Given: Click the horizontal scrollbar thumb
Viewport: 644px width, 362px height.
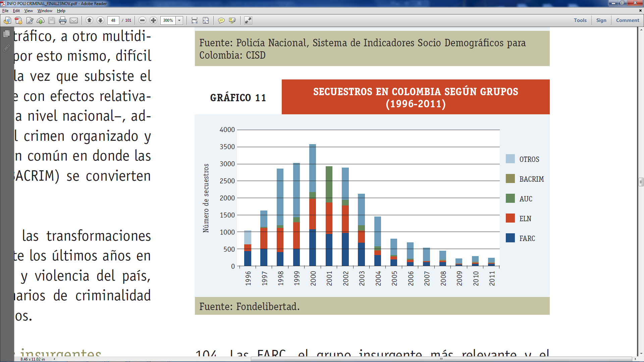Looking at the screenshot, I should tap(441, 359).
